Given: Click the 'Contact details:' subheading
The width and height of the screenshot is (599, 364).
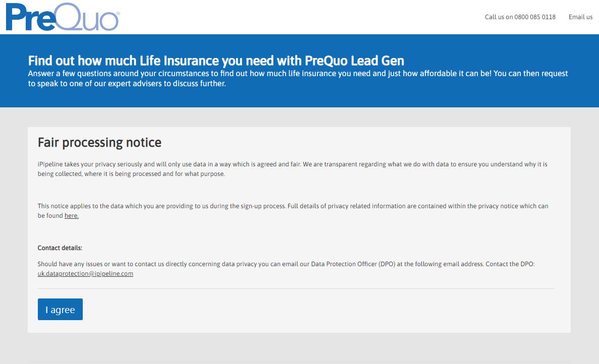Looking at the screenshot, I should 60,248.
